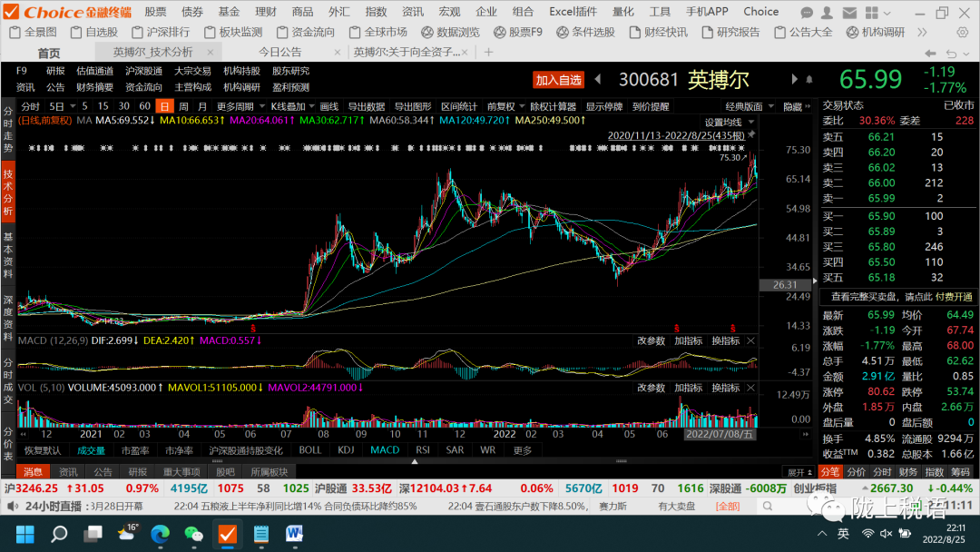Pin the date range with pin icon
980x552 pixels.
pyautogui.click(x=752, y=134)
